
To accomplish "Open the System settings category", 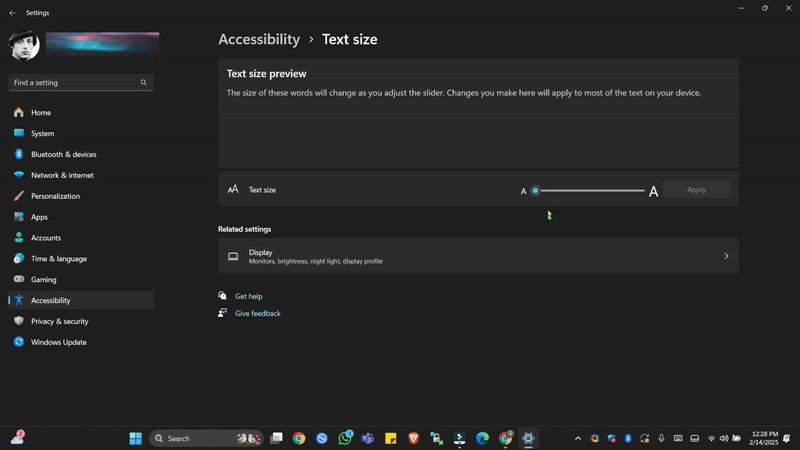I will click(81, 134).
